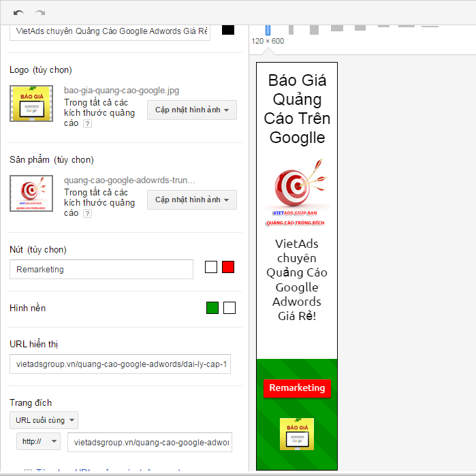Click the redo arrow icon
This screenshot has height=476, width=476.
coord(40,13)
